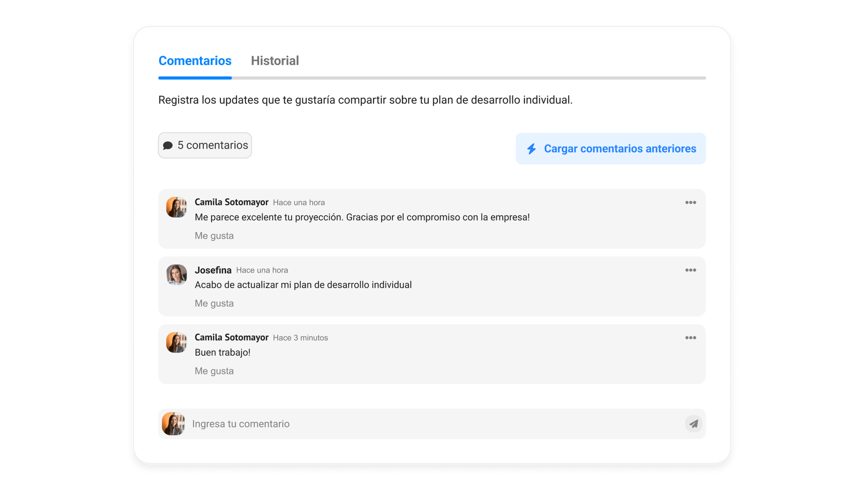Click the avatar on the 'Buen trabajo!' comment
Viewport: 865px width, 504px height.
176,342
